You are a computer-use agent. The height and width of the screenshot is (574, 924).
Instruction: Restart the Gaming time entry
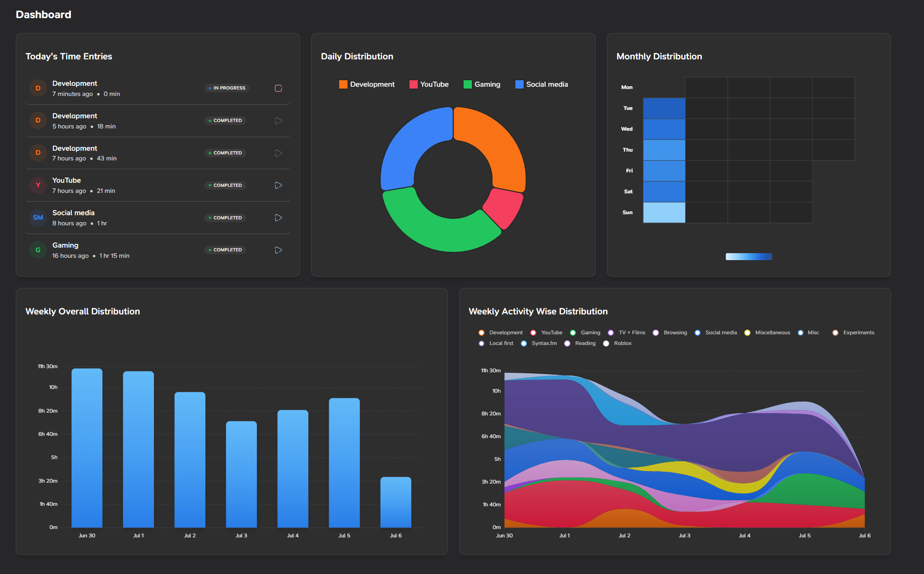pyautogui.click(x=278, y=250)
